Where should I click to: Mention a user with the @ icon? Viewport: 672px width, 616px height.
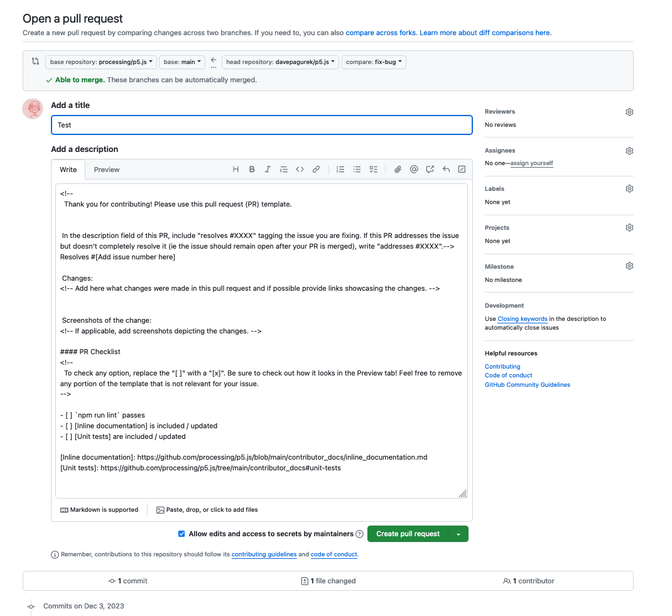point(414,169)
